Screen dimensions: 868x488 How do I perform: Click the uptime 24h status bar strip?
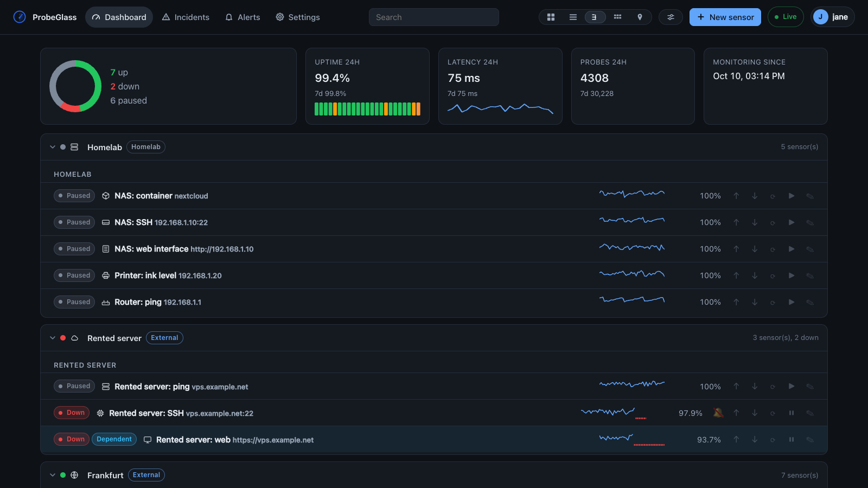[367, 109]
